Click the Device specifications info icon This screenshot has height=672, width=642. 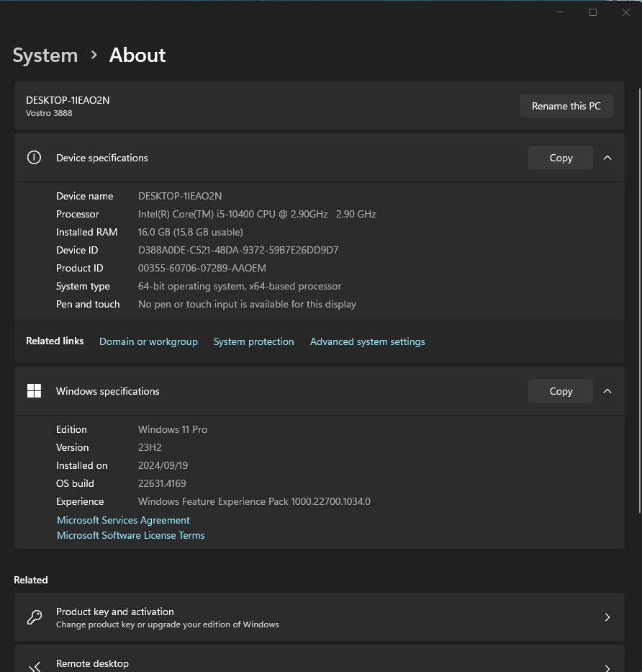pos(34,157)
